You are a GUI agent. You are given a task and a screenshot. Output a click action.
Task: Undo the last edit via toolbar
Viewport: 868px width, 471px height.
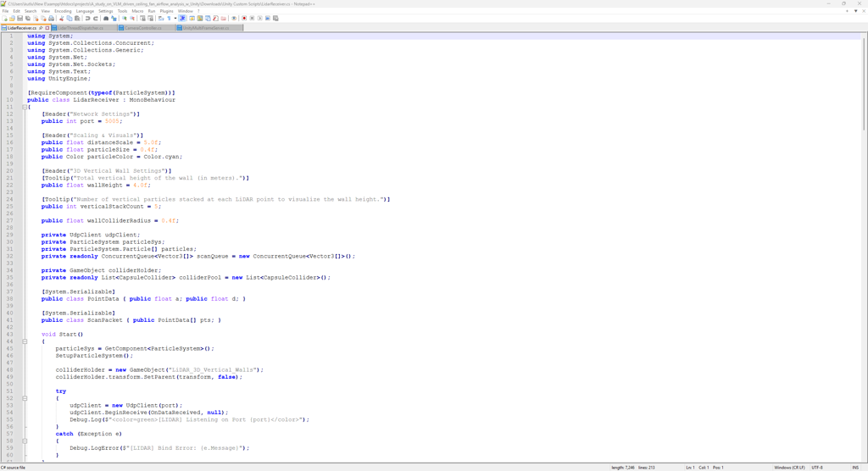coord(87,19)
